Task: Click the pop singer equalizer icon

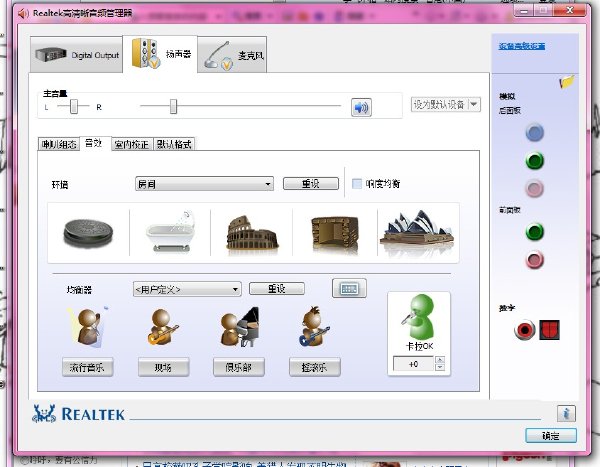Action: 88,327
